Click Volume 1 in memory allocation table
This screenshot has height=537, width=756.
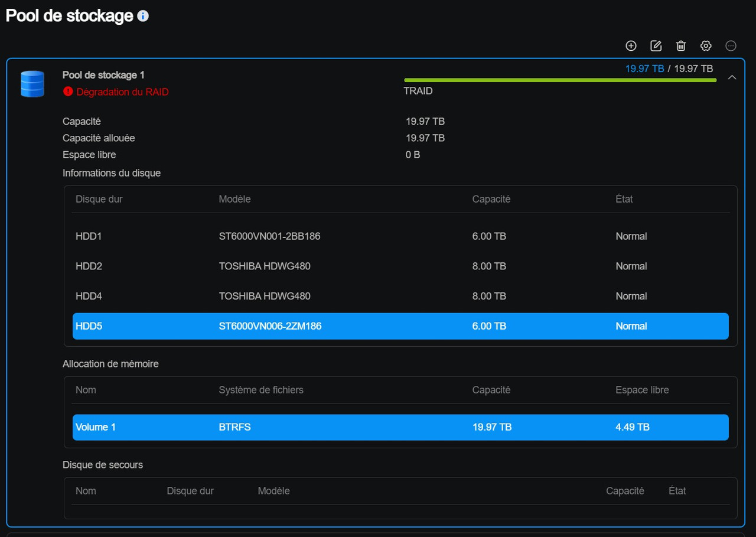tap(96, 427)
